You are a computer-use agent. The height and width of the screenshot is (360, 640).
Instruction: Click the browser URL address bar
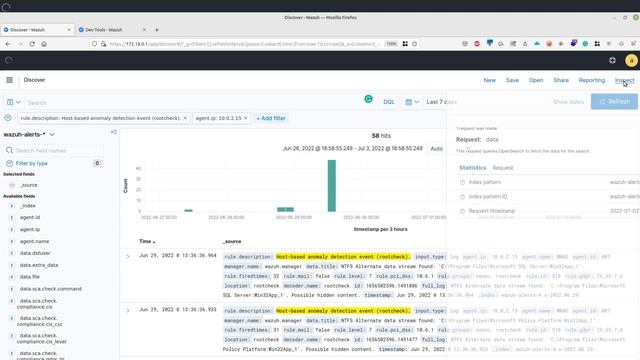click(x=245, y=44)
